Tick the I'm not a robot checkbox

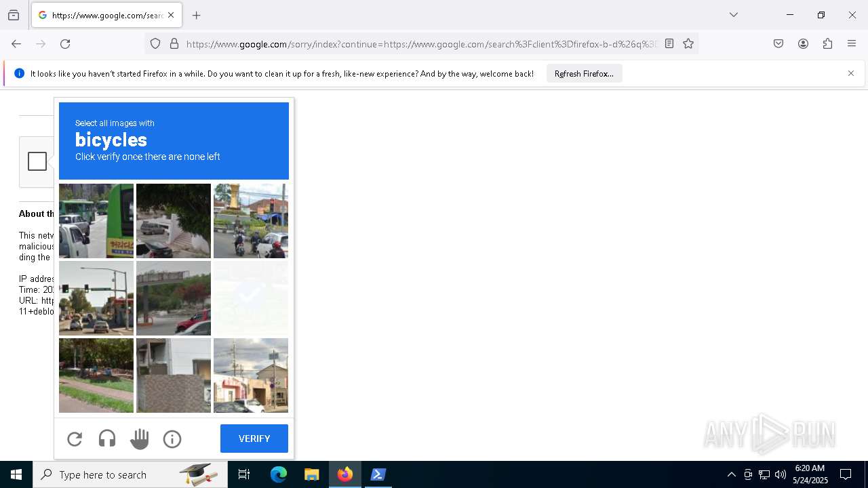click(x=37, y=161)
